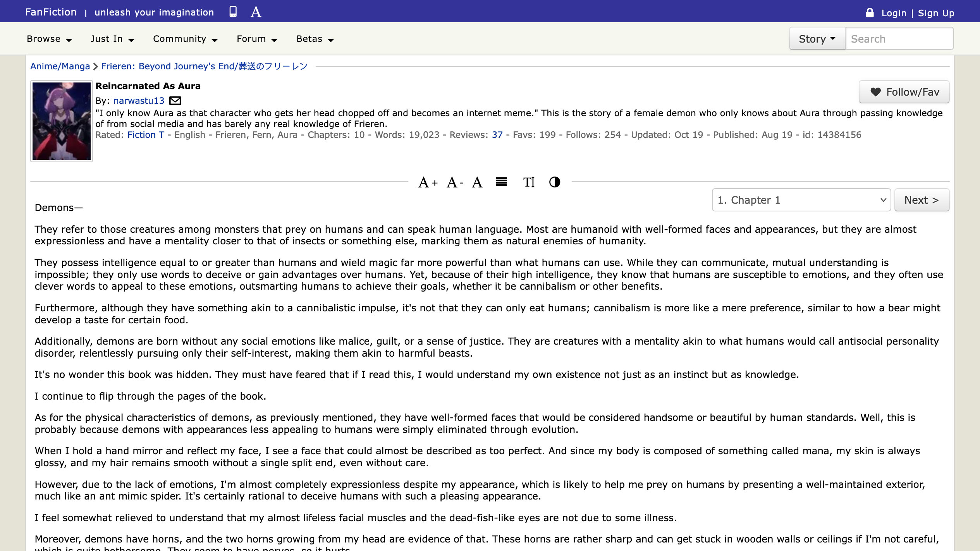
Task: Send author a message via envelope icon
Action: click(175, 101)
